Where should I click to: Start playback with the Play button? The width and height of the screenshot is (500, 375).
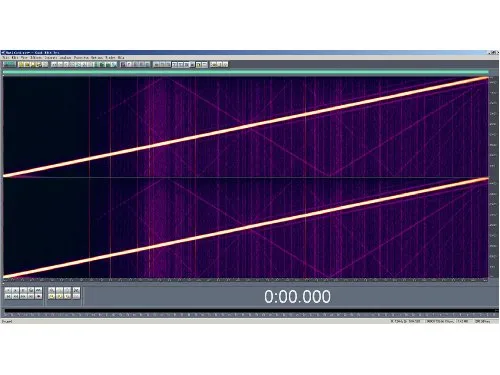[x=16, y=290]
